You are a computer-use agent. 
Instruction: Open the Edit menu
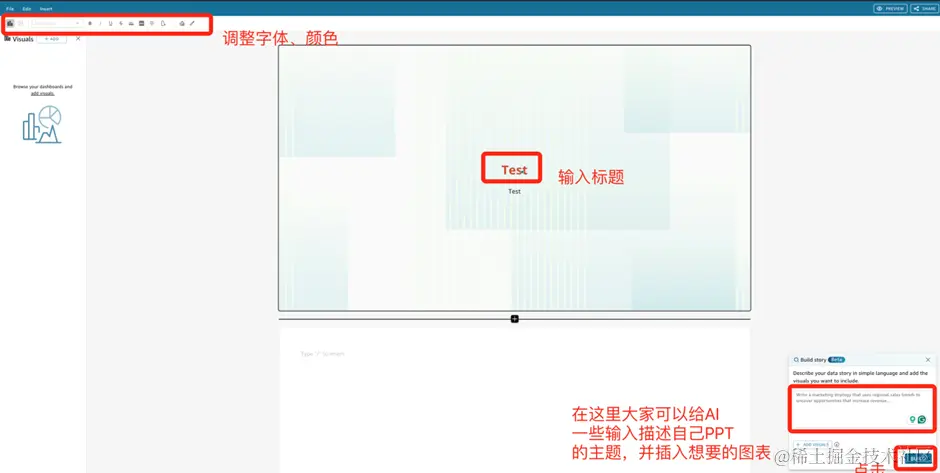(x=27, y=9)
